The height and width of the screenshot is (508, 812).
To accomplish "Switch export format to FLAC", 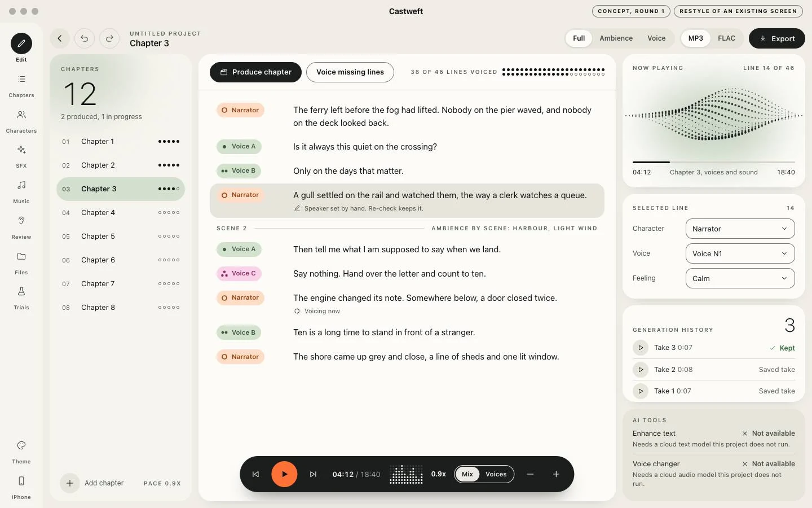I will (x=726, y=38).
